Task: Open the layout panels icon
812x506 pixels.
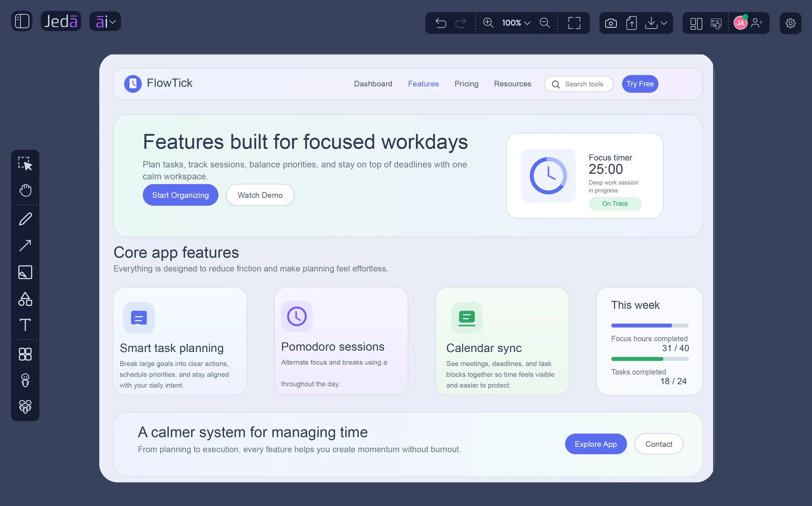Action: [x=696, y=23]
